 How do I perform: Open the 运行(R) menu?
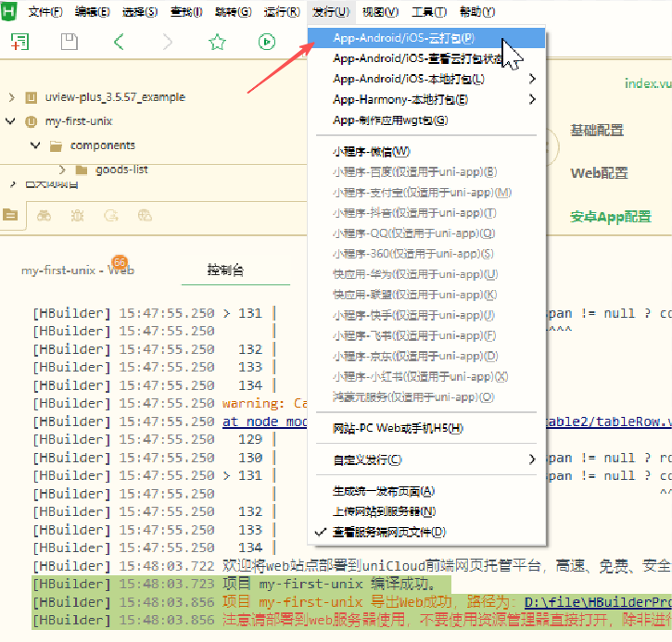point(282,11)
